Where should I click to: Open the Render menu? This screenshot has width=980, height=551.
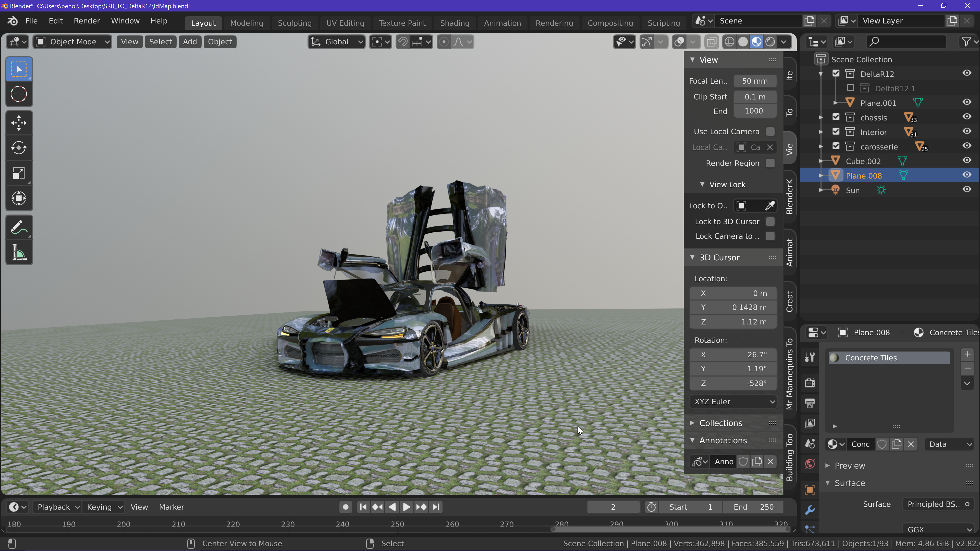tap(87, 21)
